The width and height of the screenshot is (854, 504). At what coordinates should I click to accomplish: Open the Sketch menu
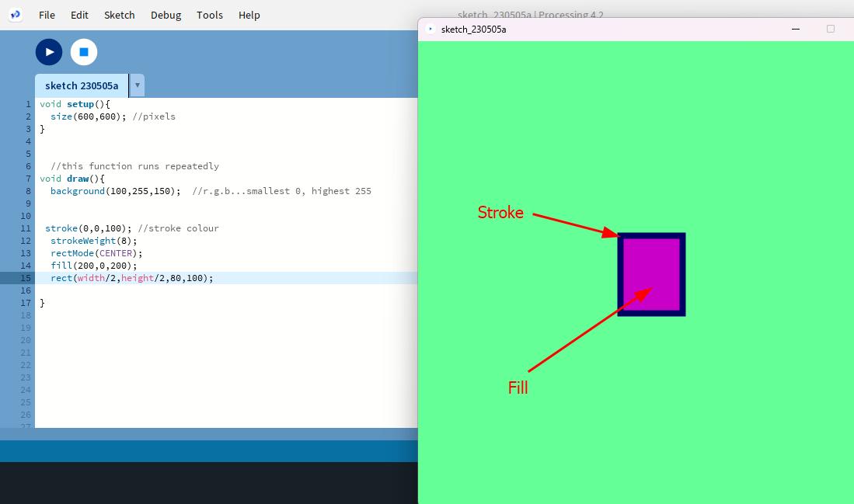tap(119, 15)
